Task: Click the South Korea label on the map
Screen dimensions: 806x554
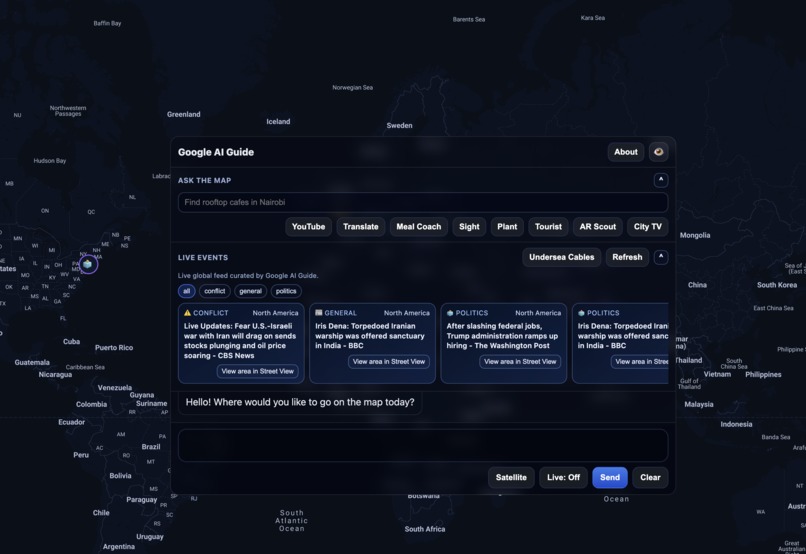Action: [777, 285]
